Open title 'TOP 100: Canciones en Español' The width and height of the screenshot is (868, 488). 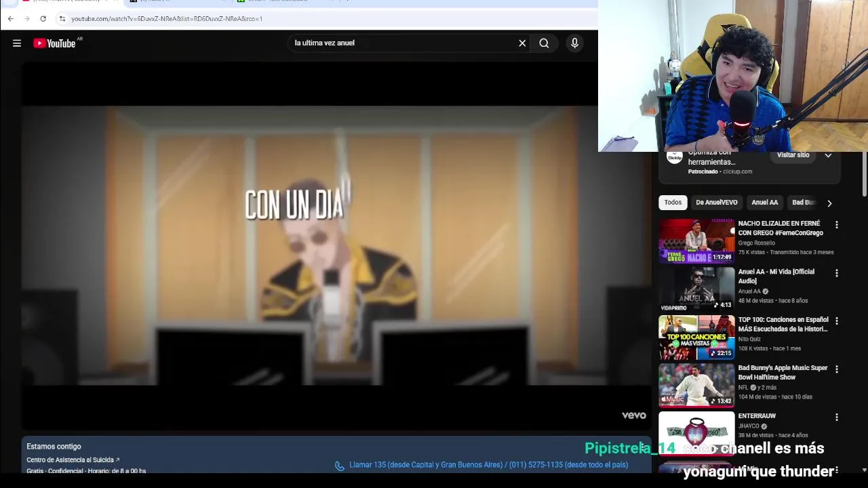(x=783, y=325)
